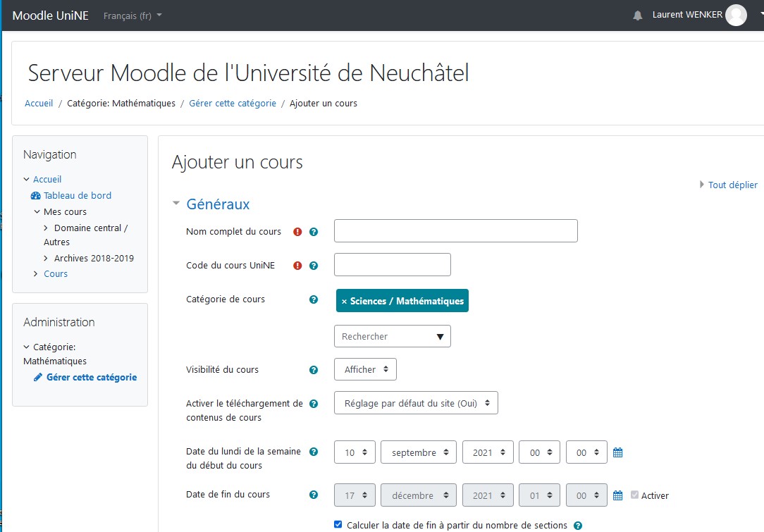Viewport: 764px width, 532px height.
Task: Open help for Catégorie de cours
Action: (x=312, y=299)
